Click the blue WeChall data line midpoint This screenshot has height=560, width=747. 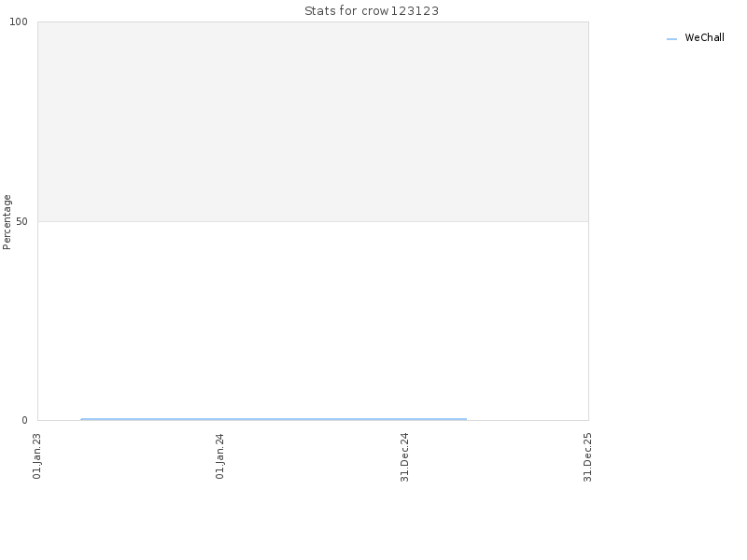(274, 419)
